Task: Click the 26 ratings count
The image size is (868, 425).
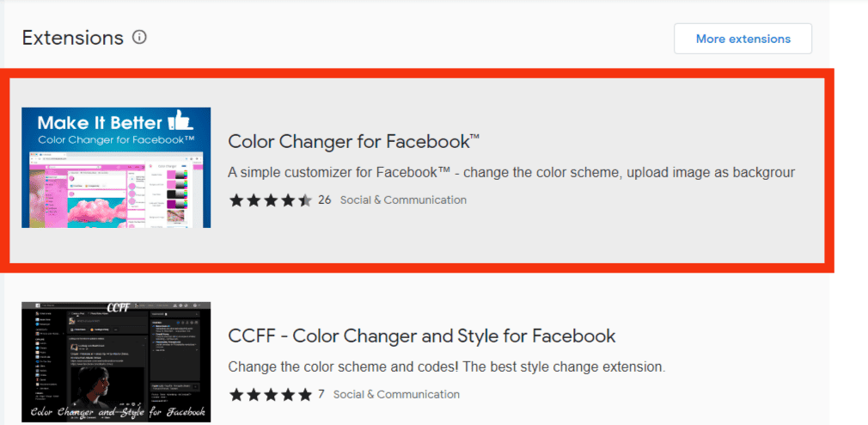Action: tap(324, 200)
